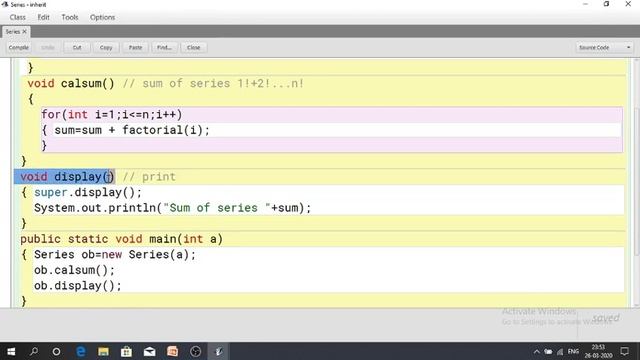Open the taskbar clock and date
Image resolution: width=640 pixels, height=360 pixels.
pyautogui.click(x=598, y=351)
